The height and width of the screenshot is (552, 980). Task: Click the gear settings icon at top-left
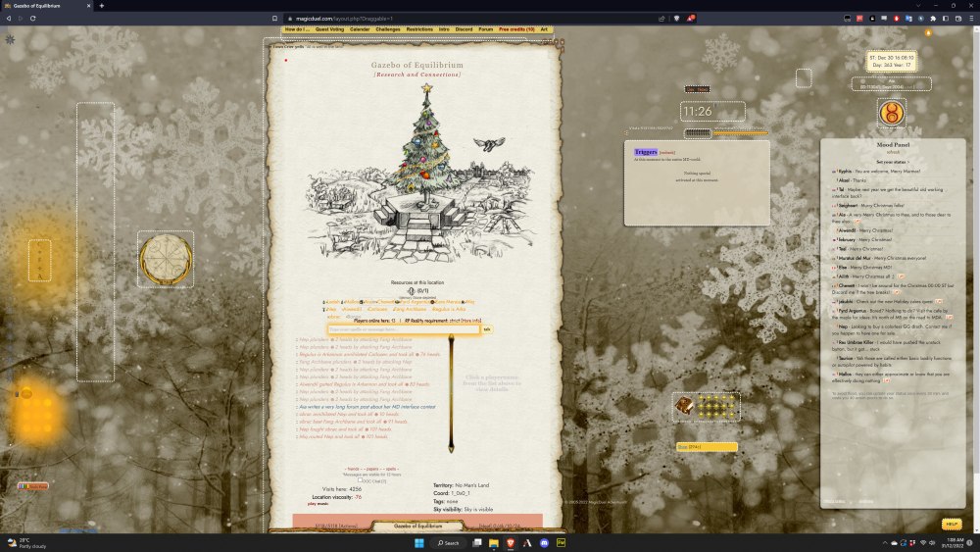pos(10,39)
